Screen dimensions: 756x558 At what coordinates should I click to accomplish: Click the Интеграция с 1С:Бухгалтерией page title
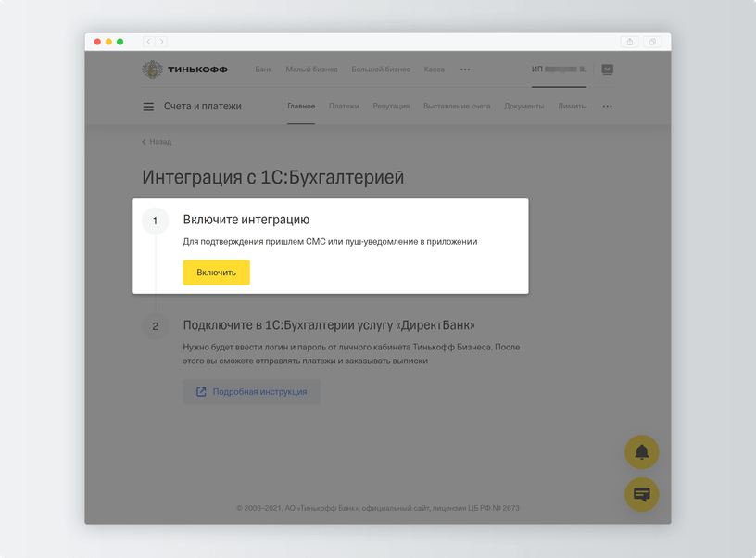point(273,177)
